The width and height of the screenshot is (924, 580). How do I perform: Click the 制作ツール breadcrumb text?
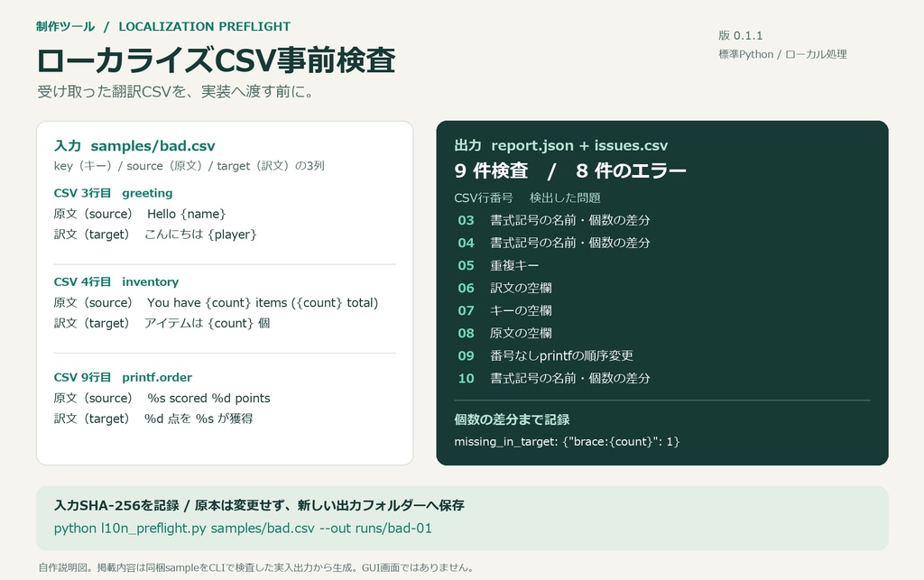pyautogui.click(x=65, y=26)
